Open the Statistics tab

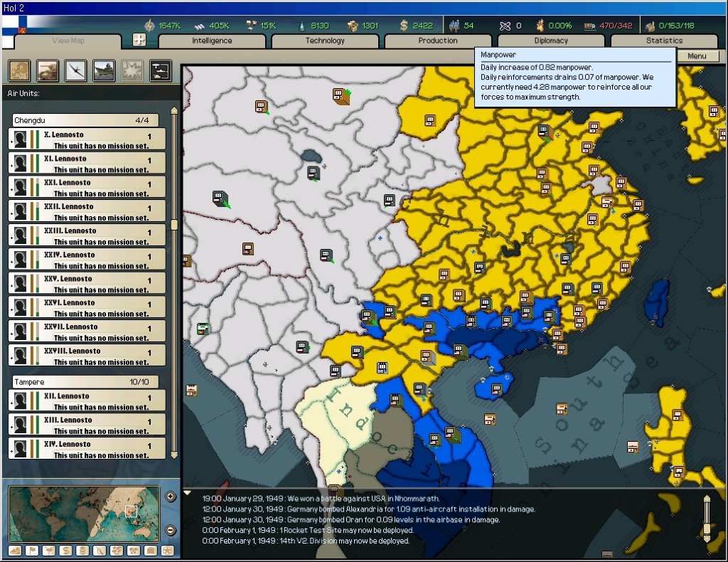coord(664,41)
